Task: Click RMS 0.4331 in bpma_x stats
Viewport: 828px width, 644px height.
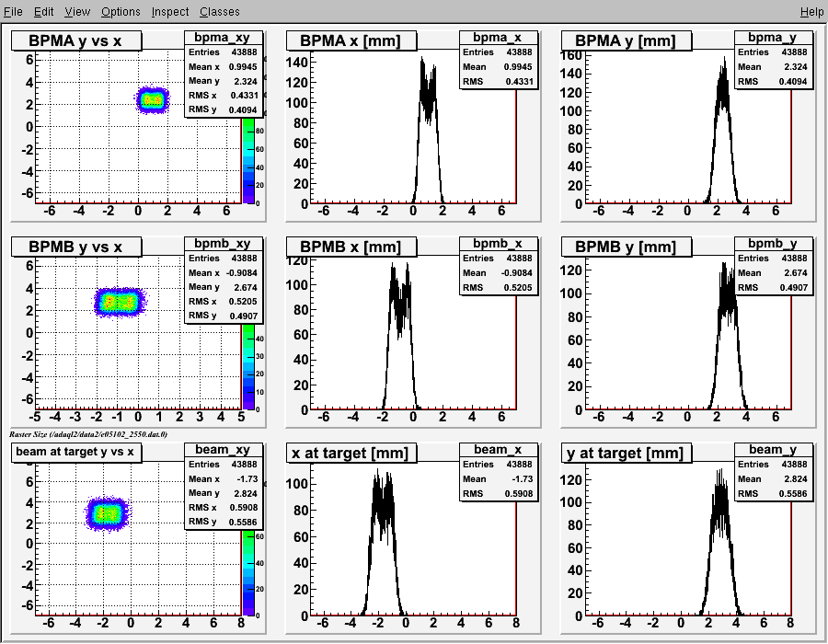Action: (x=498, y=82)
